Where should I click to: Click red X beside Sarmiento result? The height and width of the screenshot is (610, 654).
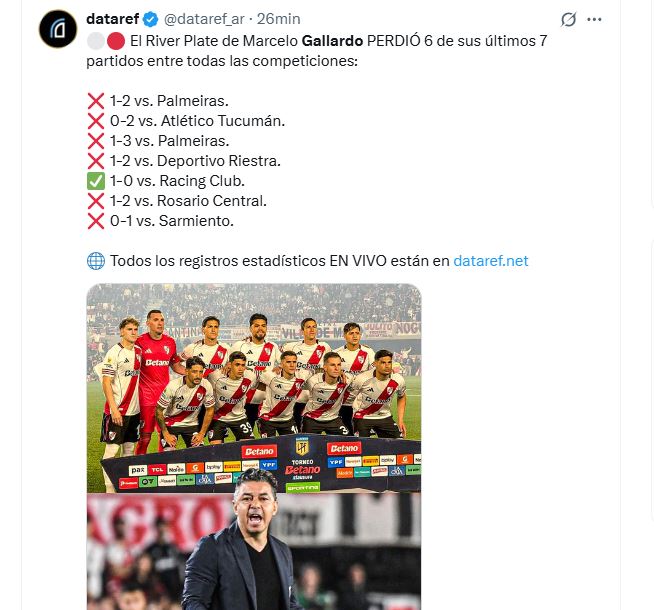click(x=96, y=221)
